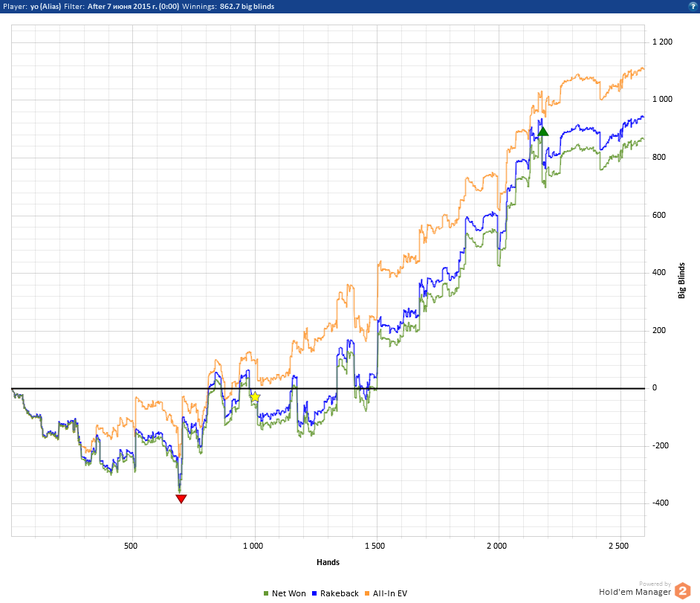Click the '800' y-axis label
Image resolution: width=700 pixels, height=603 pixels.
point(659,157)
